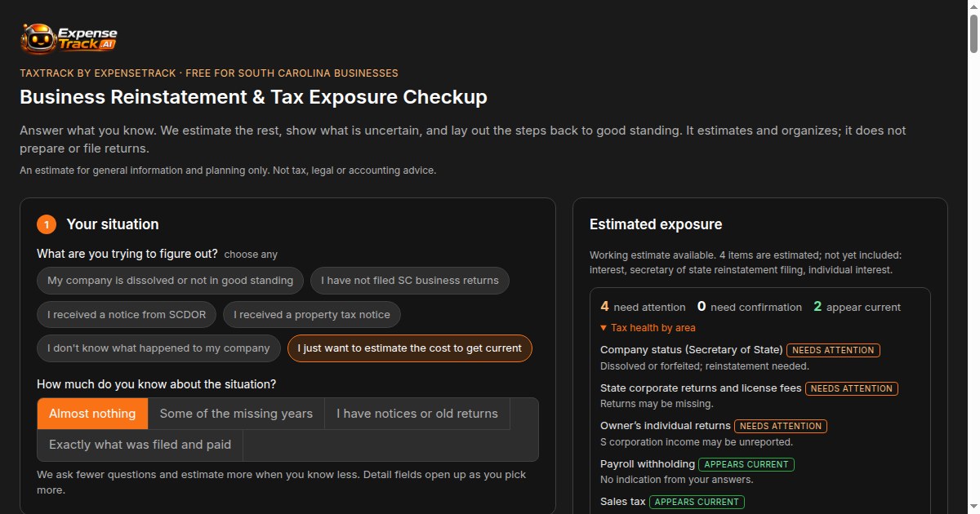
Task: Click the step 1 'Your situation' heading
Action: [113, 224]
